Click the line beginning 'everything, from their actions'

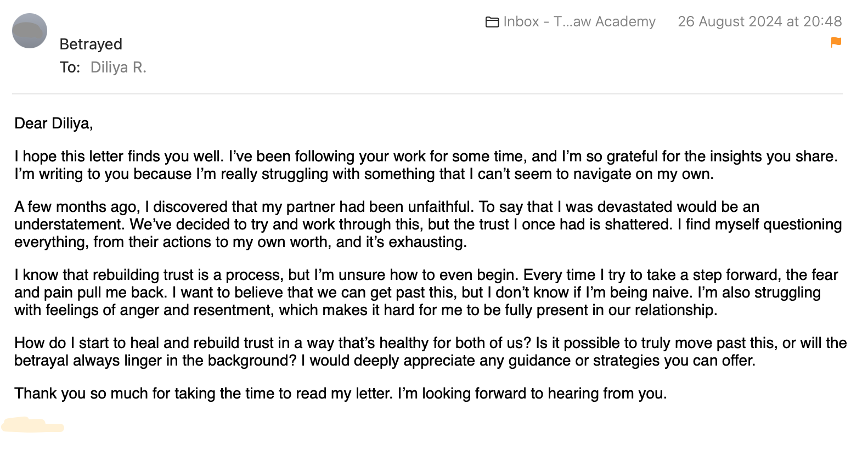(240, 242)
